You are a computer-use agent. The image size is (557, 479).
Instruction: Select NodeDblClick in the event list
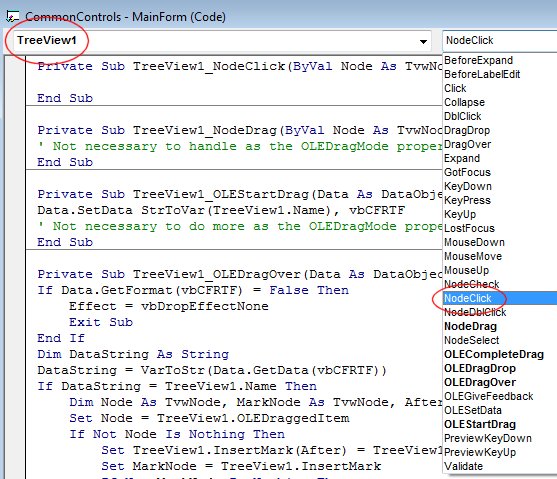pyautogui.click(x=475, y=312)
